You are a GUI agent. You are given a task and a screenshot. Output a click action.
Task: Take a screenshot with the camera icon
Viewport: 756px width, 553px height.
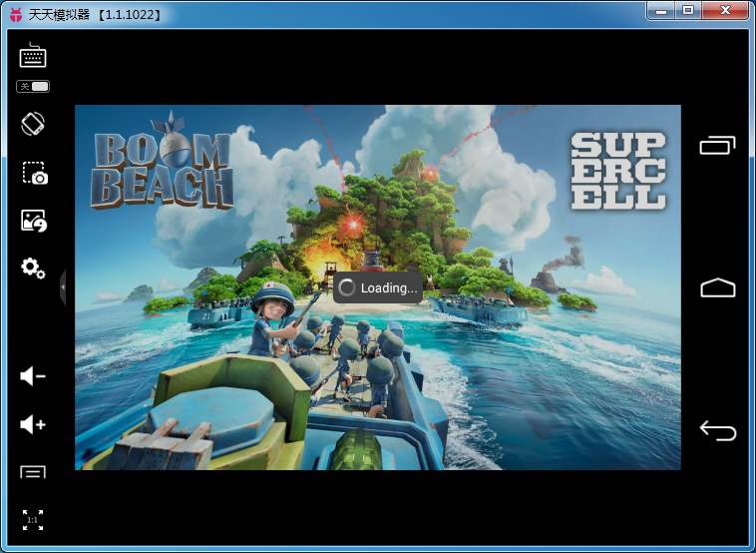click(x=34, y=173)
